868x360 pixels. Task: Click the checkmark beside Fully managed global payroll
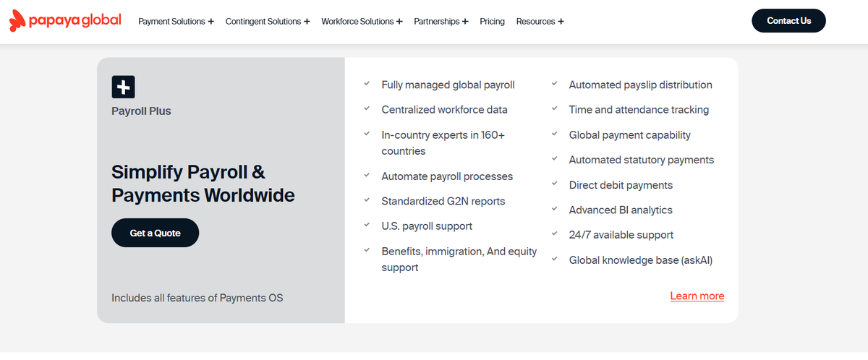367,84
